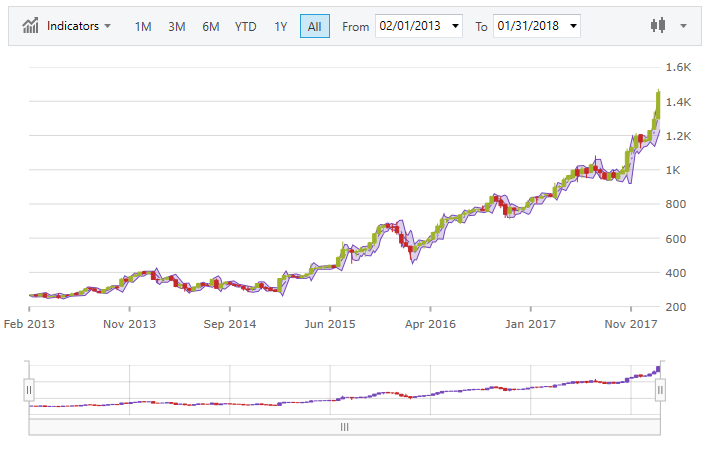Select the 3M time range
The height and width of the screenshot is (452, 709).
point(177,26)
